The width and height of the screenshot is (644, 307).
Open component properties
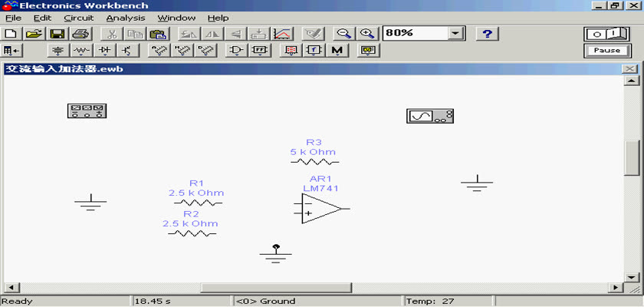click(314, 34)
